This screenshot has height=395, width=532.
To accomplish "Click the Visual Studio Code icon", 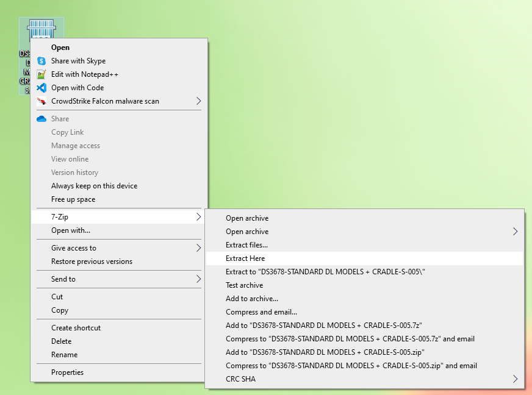I will point(41,88).
